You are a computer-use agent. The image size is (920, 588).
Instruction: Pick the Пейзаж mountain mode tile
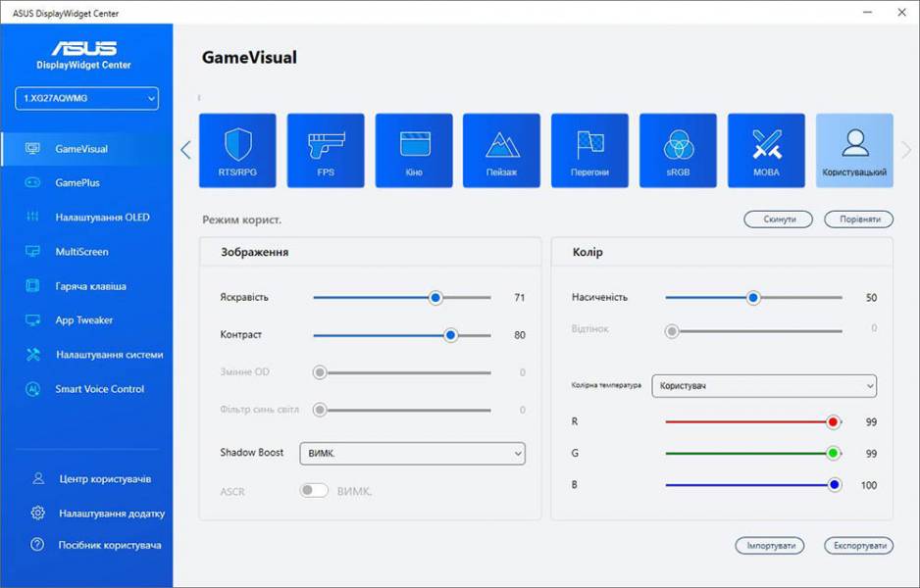[501, 150]
